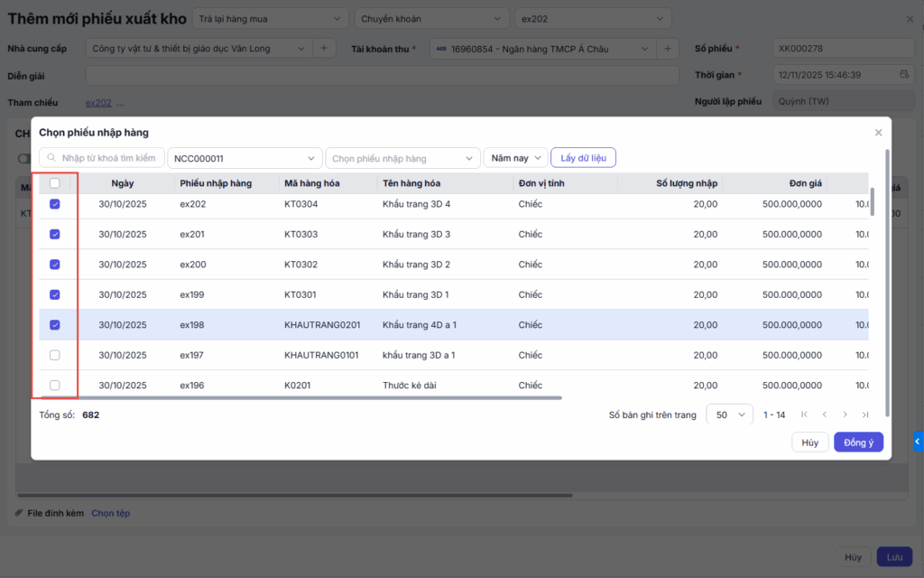Check the ex197 row checkbox
924x578 pixels.
(55, 355)
